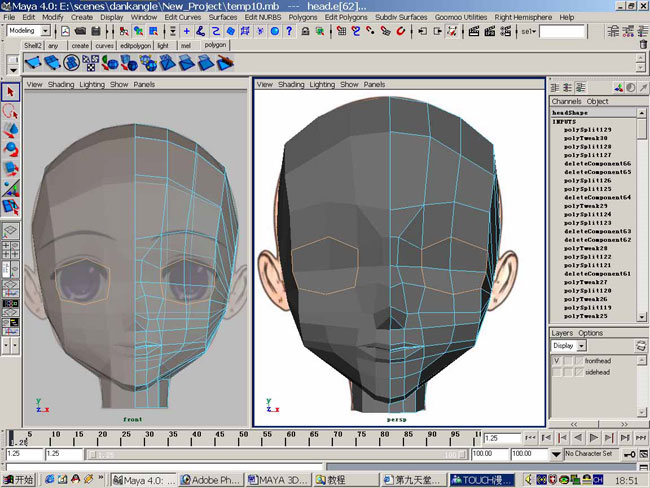The height and width of the screenshot is (488, 650).
Task: Toggle template box of fronthead layer
Action: 568,361
